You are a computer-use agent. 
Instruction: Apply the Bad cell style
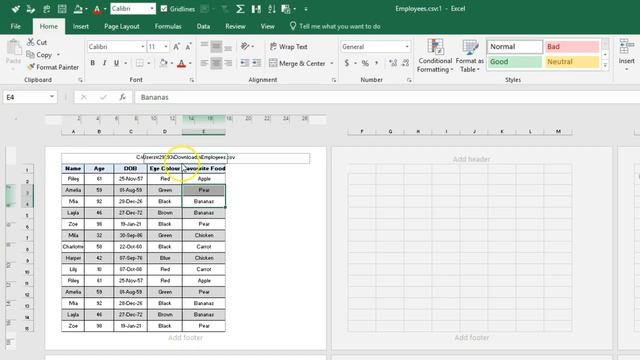click(572, 47)
